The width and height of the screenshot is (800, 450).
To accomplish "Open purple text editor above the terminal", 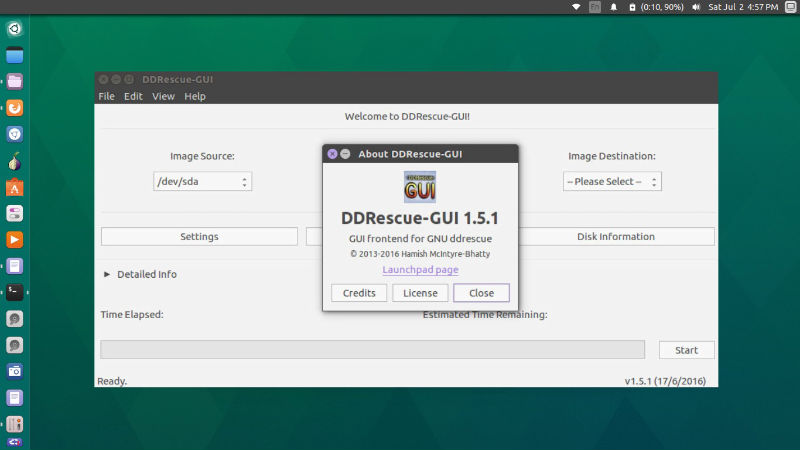I will 14,266.
